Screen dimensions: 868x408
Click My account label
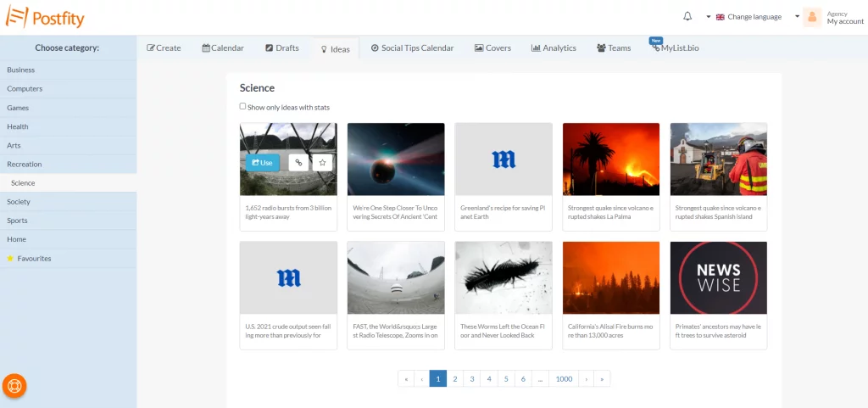tap(845, 21)
